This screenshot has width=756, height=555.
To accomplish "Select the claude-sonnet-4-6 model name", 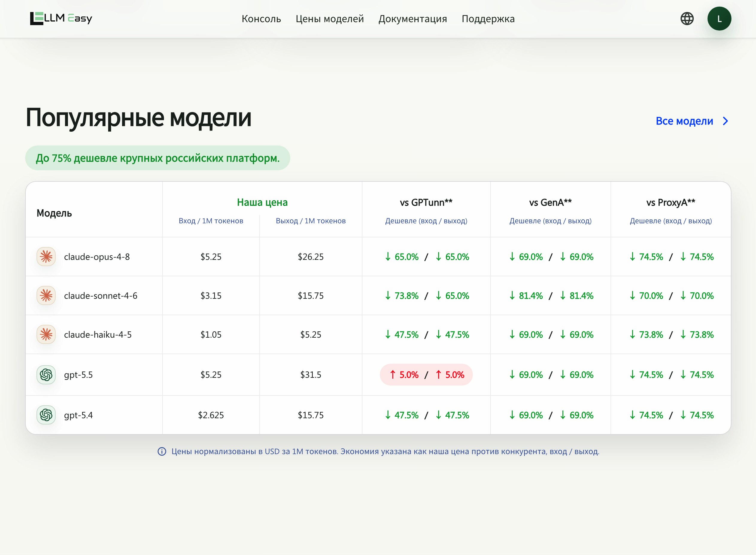I will click(x=101, y=296).
